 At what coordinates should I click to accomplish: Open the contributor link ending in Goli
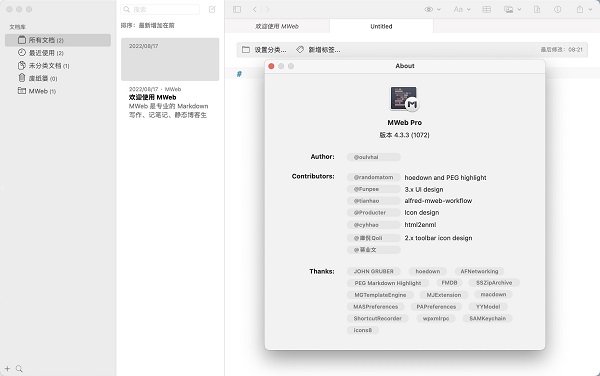point(373,238)
